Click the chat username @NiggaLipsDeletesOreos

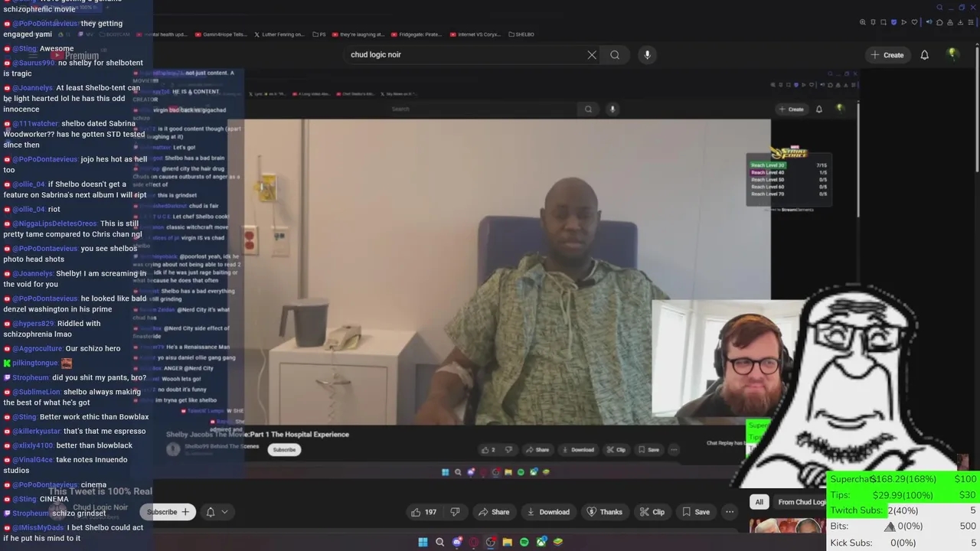[54, 223]
